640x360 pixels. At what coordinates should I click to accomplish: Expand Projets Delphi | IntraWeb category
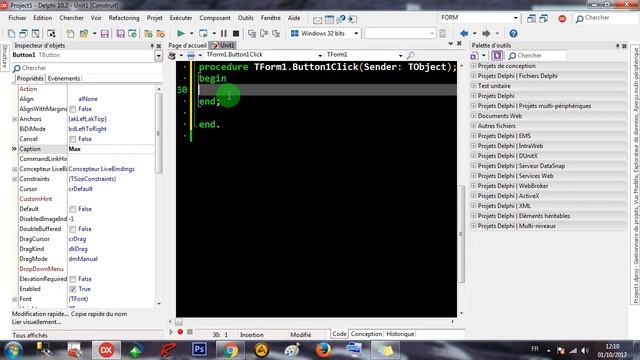[x=473, y=146]
